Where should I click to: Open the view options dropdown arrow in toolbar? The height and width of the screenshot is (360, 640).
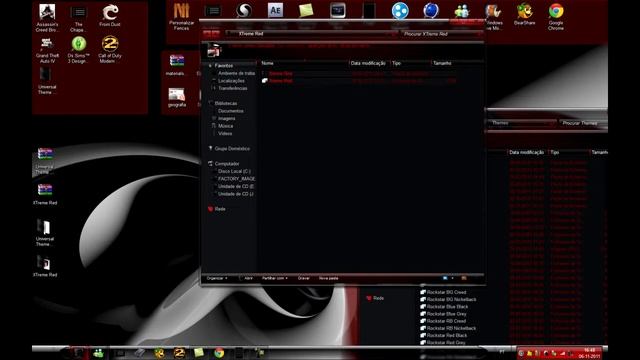[452, 278]
